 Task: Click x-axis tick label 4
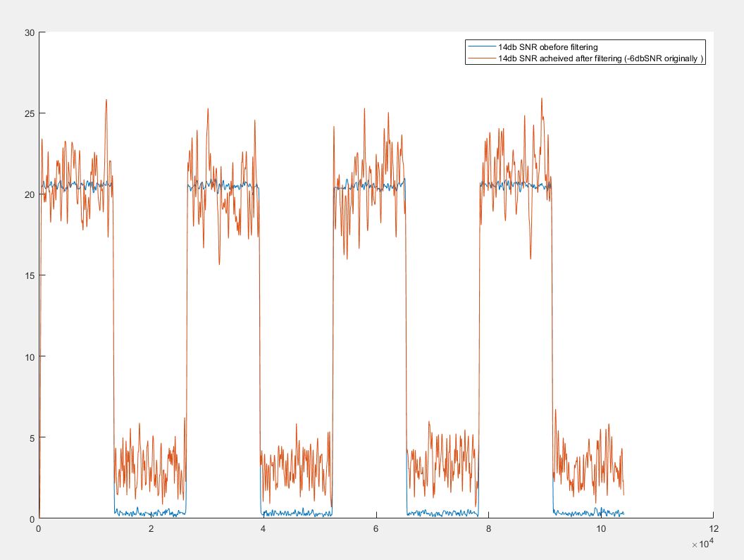click(x=263, y=529)
